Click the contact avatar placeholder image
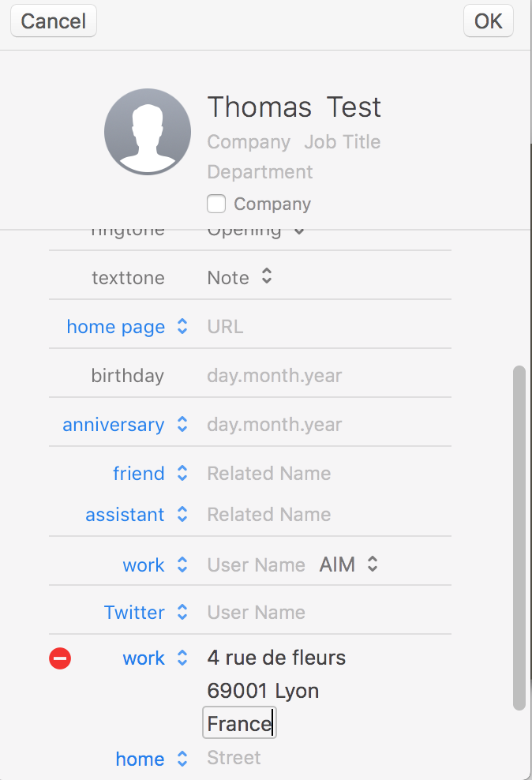 pyautogui.click(x=148, y=131)
